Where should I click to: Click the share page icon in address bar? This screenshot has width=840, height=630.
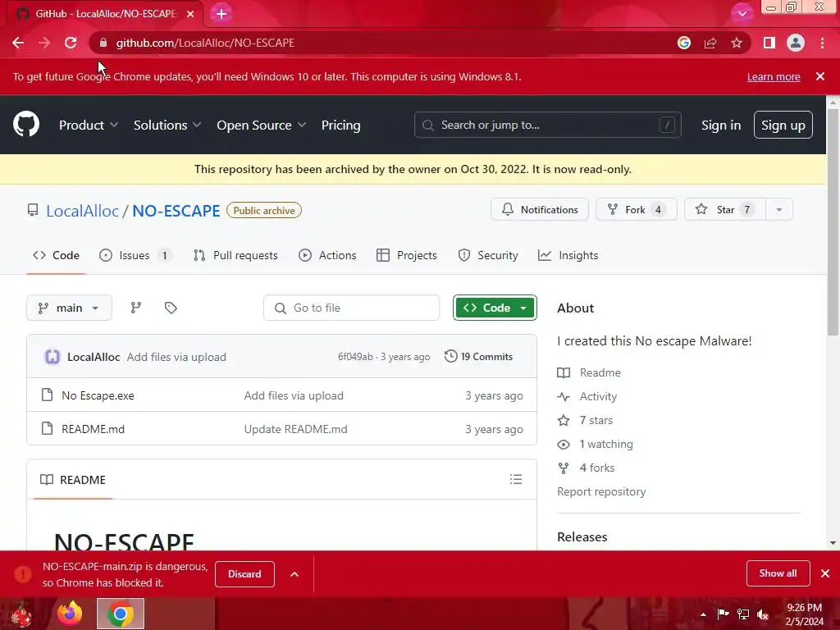pyautogui.click(x=710, y=43)
